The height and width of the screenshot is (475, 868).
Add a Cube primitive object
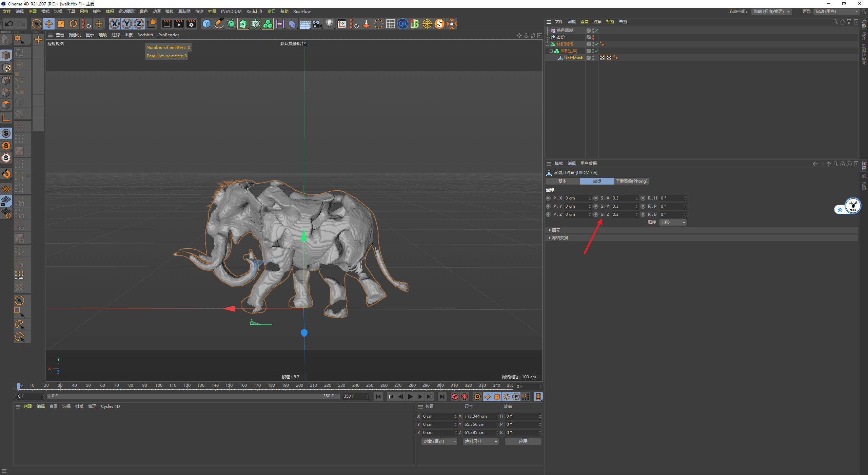tap(206, 24)
